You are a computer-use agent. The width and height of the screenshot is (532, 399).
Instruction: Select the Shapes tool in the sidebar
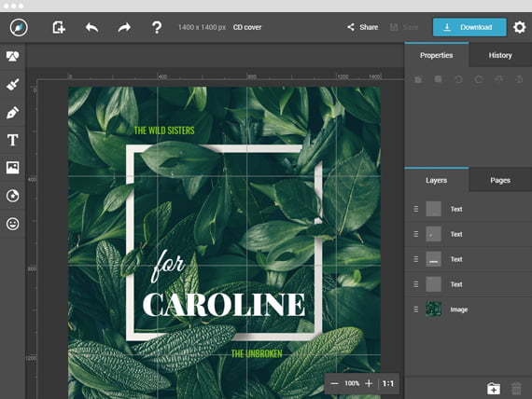[12, 56]
